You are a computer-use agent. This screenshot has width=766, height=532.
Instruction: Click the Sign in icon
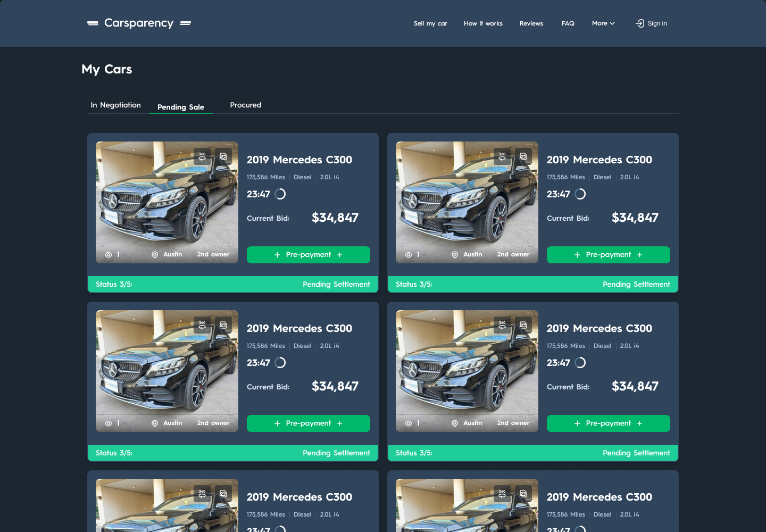pos(640,23)
